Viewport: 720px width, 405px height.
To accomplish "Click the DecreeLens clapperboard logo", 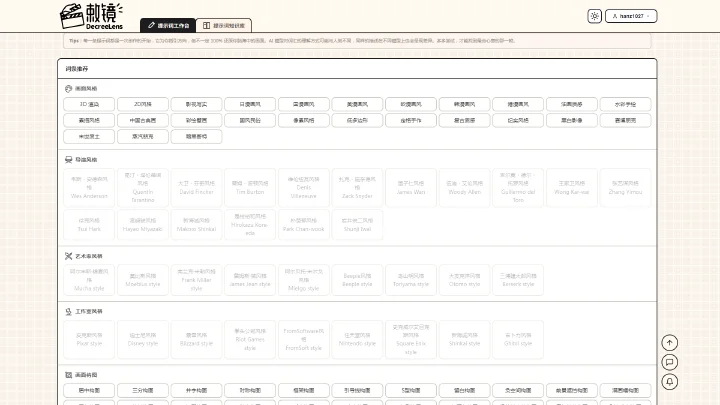I will 91,17.
